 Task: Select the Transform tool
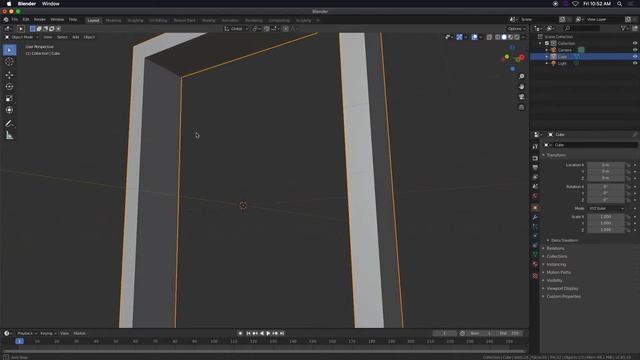(9, 110)
